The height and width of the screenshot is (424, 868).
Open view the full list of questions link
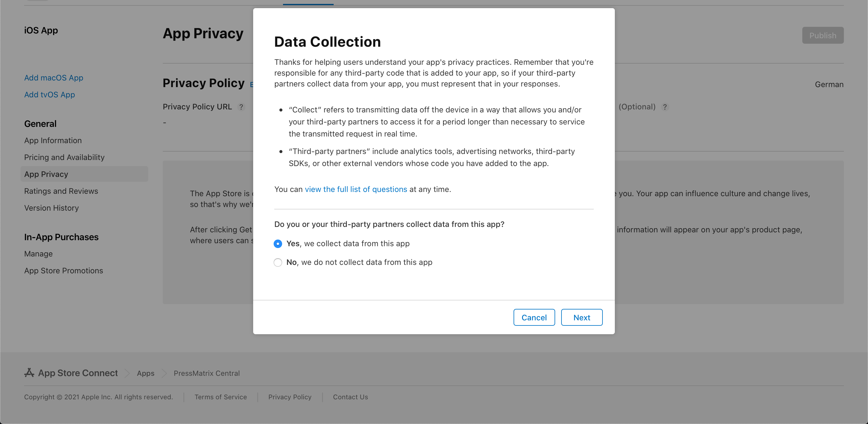point(356,190)
